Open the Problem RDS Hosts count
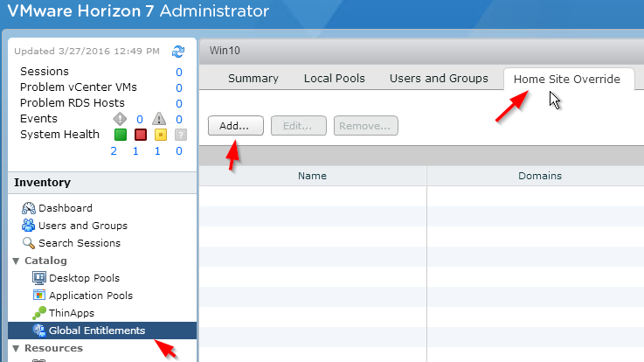644x362 pixels. click(x=179, y=103)
